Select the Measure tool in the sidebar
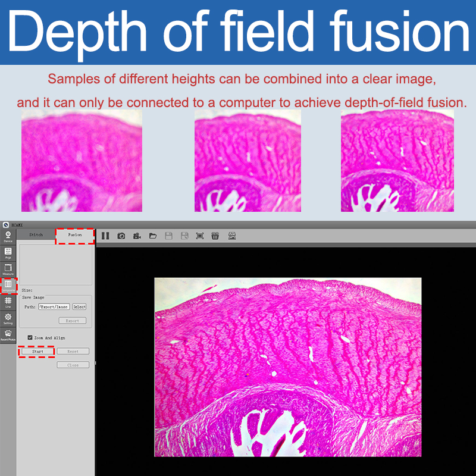 pyautogui.click(x=8, y=270)
